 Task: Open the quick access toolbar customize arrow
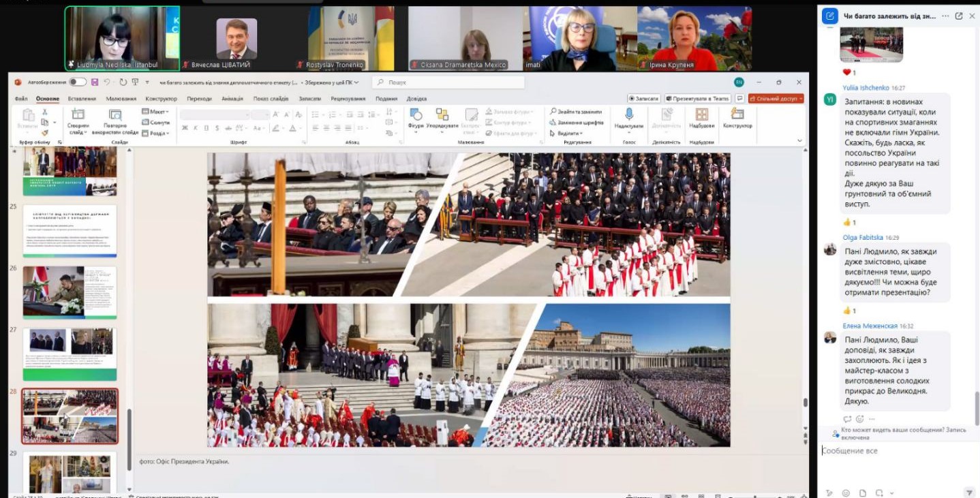point(148,82)
